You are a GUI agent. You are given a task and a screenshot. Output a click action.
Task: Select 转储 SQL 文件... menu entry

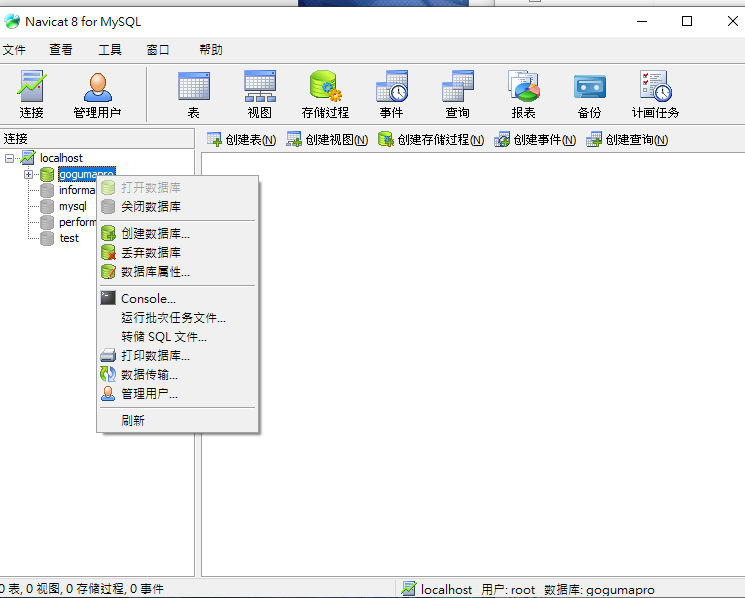pos(178,337)
